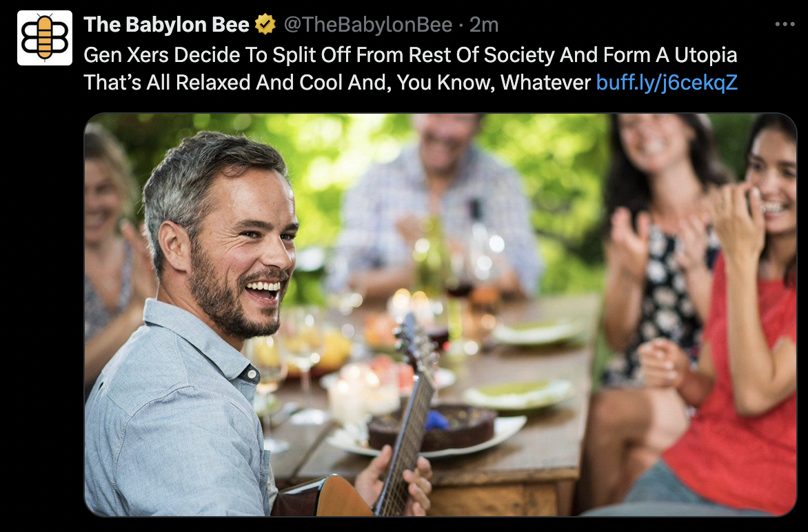Click the gold verified badge

tap(265, 24)
